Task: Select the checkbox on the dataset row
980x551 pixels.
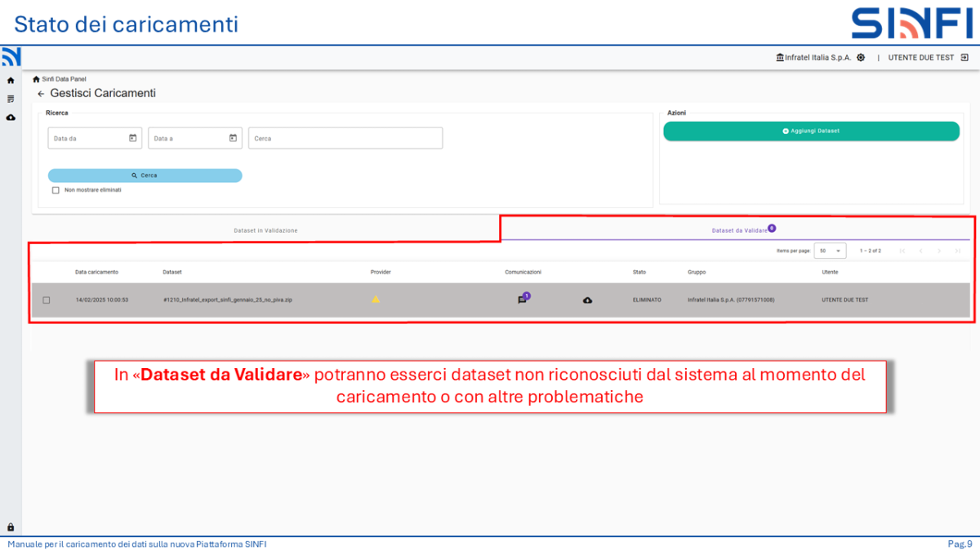Action: 47,300
